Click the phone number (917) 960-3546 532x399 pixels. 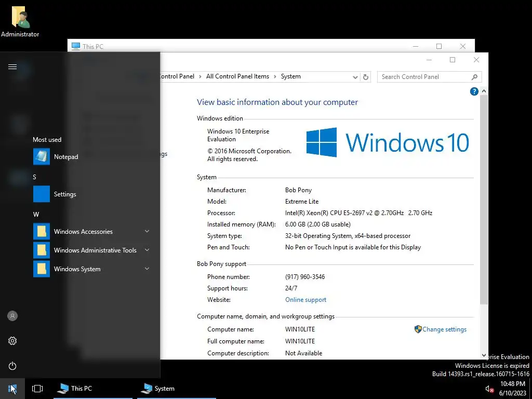[x=305, y=276]
